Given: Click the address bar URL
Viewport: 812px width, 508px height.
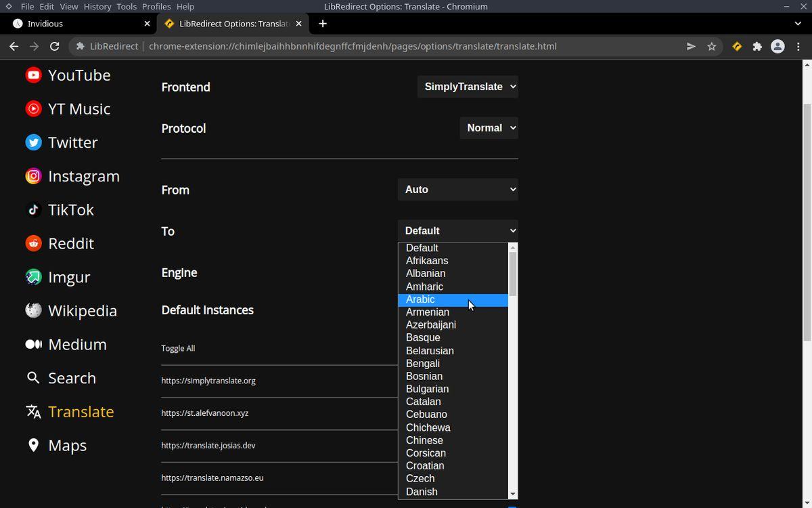Looking at the screenshot, I should pos(353,46).
